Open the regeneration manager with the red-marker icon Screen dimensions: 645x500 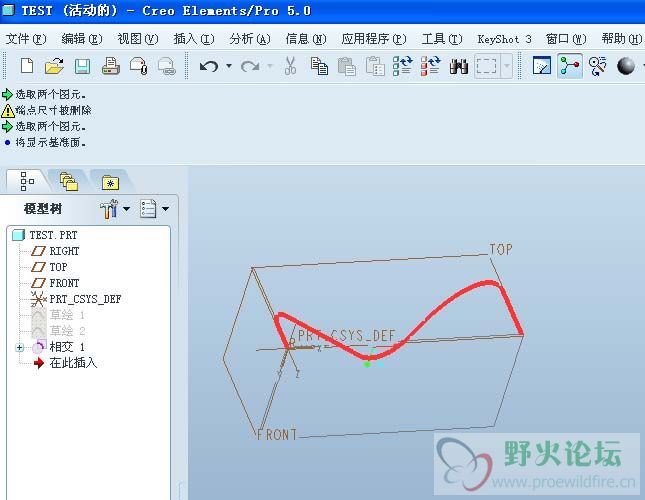pyautogui.click(x=431, y=66)
